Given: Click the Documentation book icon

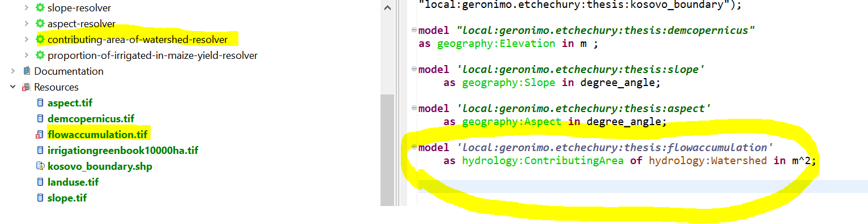Looking at the screenshot, I should (x=26, y=71).
